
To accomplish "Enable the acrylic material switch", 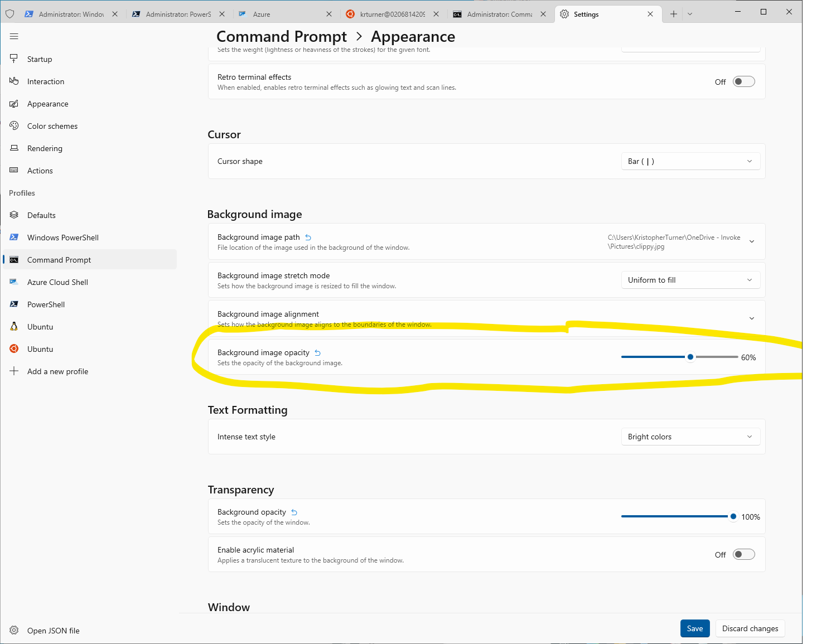I will pos(743,555).
